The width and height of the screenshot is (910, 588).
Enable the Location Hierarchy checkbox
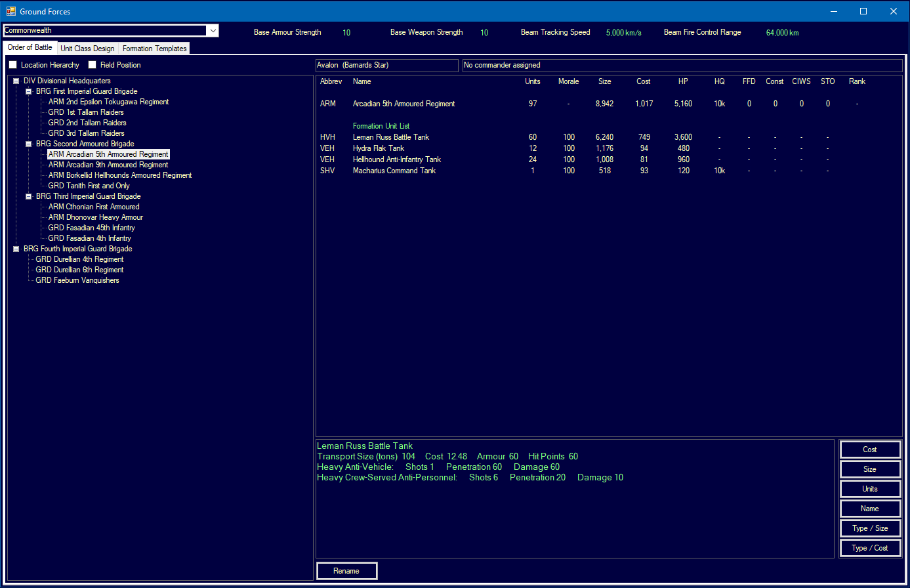pos(12,65)
